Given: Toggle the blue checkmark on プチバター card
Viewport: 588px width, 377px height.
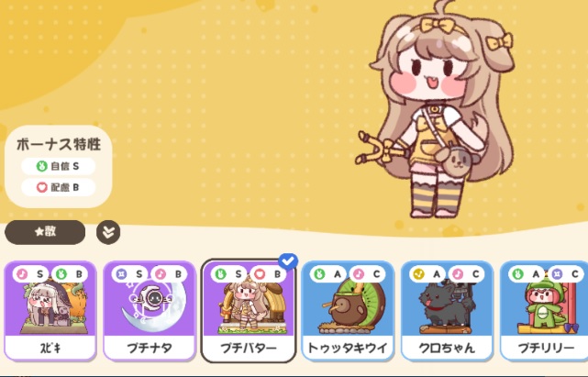Looking at the screenshot, I should click(x=288, y=261).
